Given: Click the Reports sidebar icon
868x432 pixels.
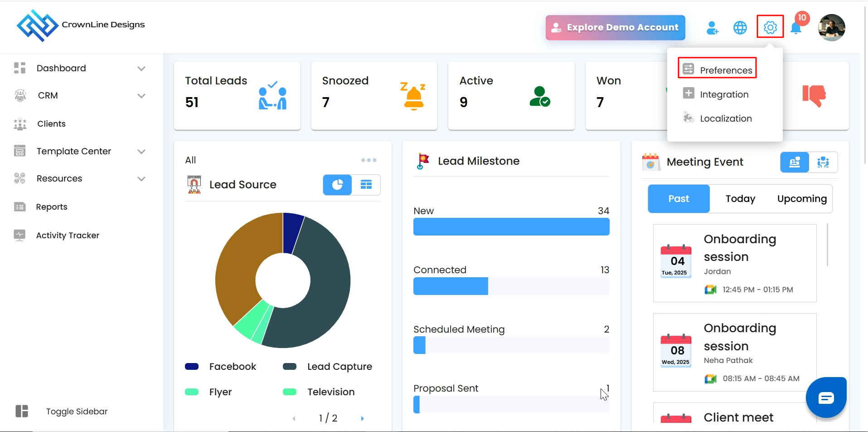Looking at the screenshot, I should 19,207.
